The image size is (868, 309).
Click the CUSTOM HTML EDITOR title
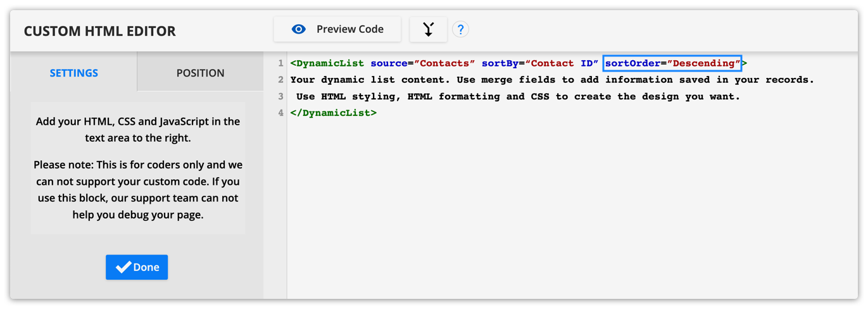tap(100, 31)
